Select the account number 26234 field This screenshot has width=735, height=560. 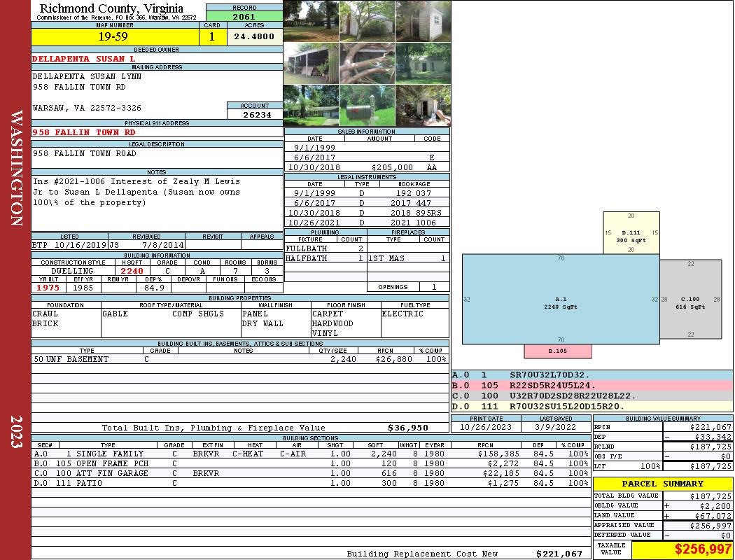click(x=255, y=115)
